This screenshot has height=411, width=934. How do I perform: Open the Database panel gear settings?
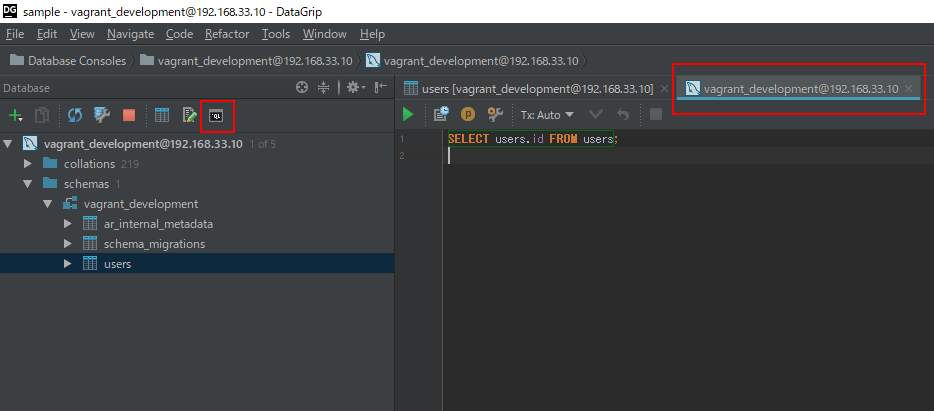pos(356,88)
